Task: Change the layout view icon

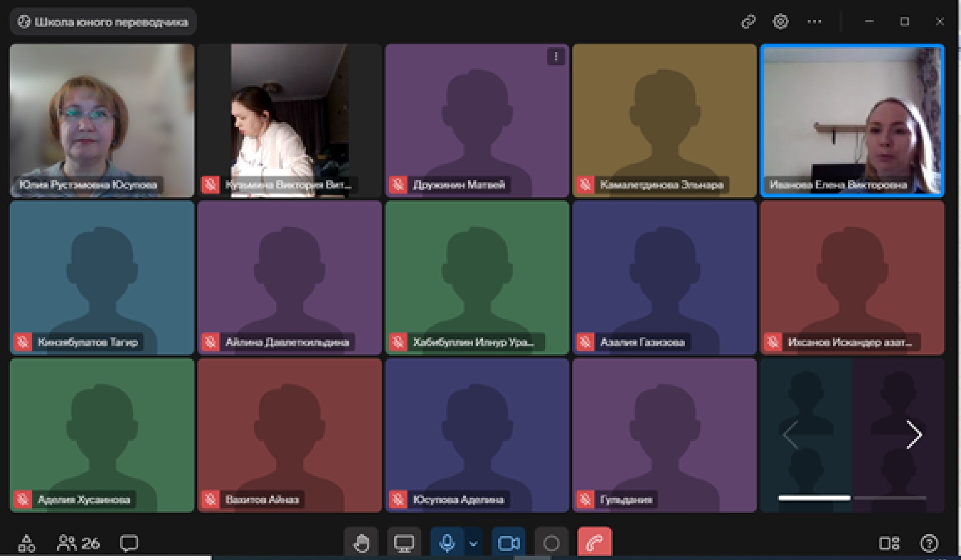Action: pyautogui.click(x=889, y=543)
